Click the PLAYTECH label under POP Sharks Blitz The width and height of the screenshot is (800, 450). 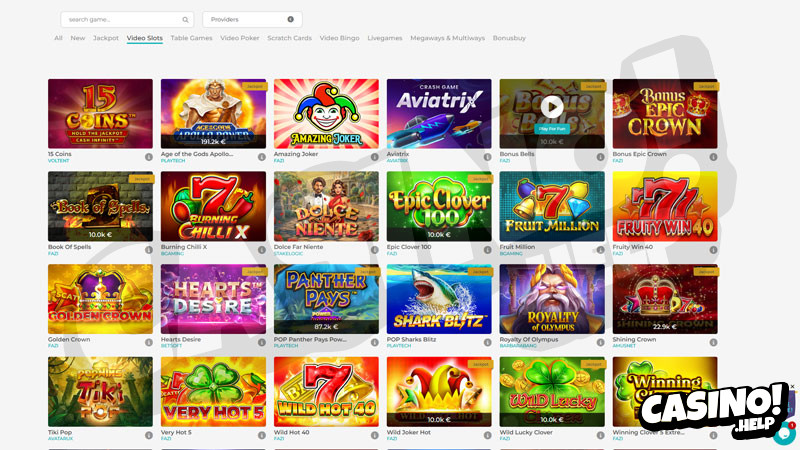point(398,346)
